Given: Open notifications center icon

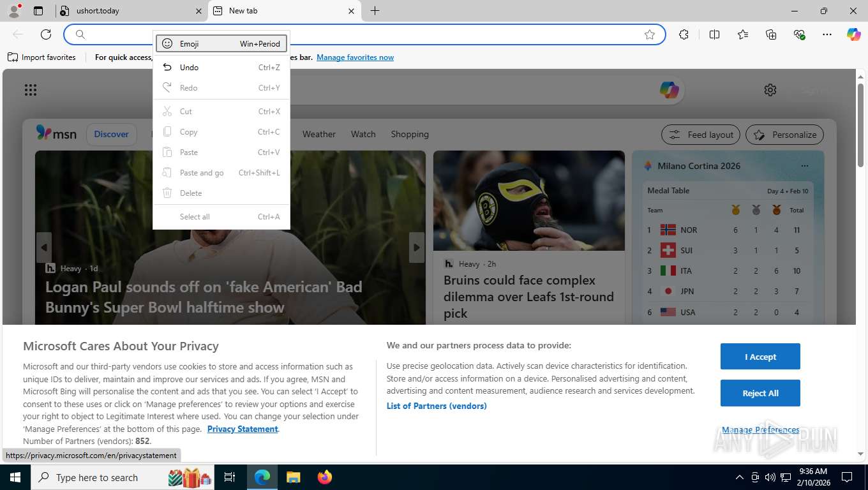Looking at the screenshot, I should [847, 477].
